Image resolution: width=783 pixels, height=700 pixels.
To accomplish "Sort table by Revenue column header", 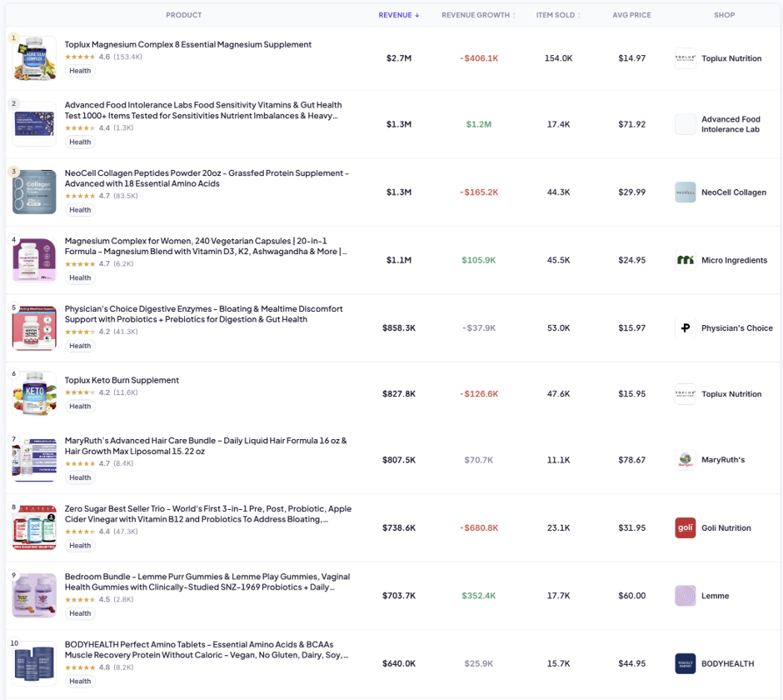I will coord(398,15).
